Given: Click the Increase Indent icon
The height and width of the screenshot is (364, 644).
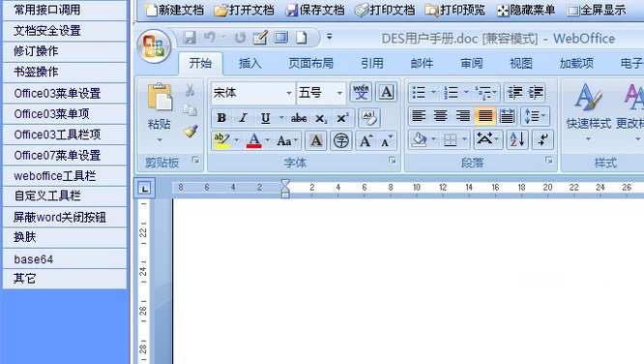Looking at the screenshot, I should 536,93.
